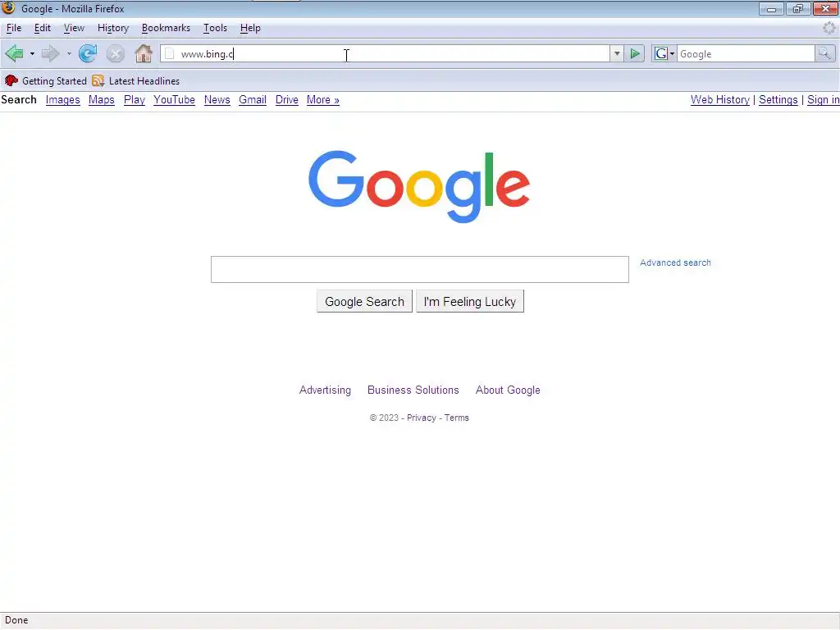Screen dimensions: 840x630
Task: Open the View menu
Action: click(74, 28)
